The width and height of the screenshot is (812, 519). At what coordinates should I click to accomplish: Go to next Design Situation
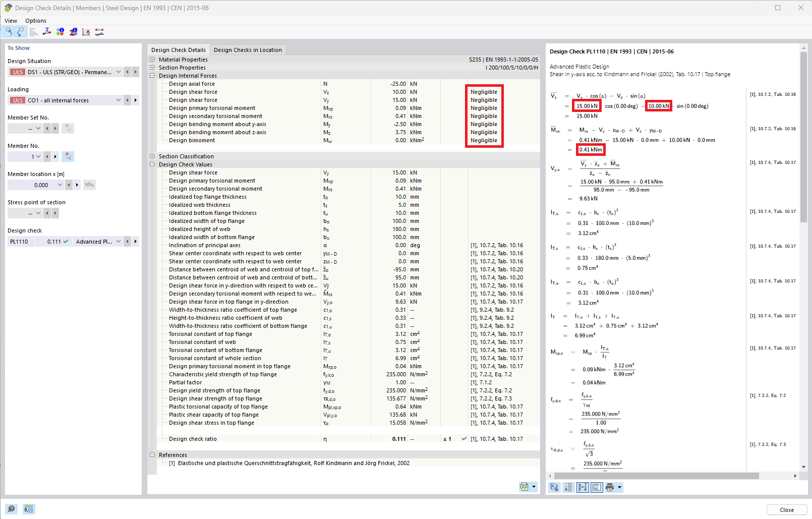click(x=135, y=72)
